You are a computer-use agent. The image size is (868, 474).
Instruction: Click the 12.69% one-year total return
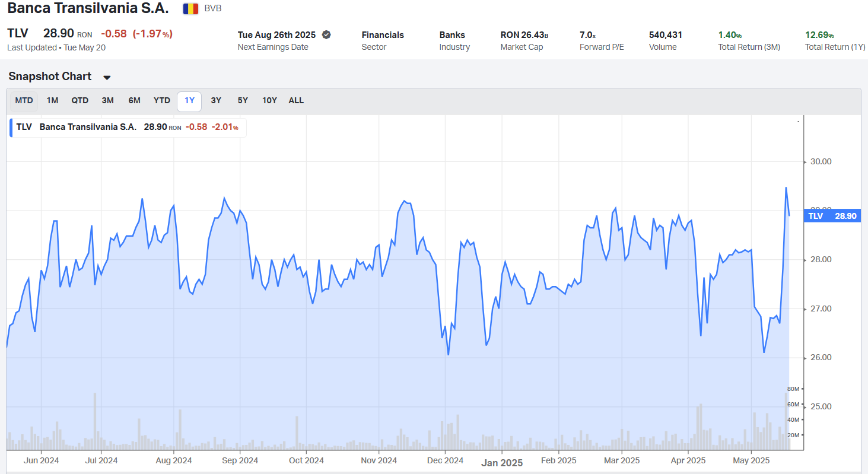pos(819,35)
